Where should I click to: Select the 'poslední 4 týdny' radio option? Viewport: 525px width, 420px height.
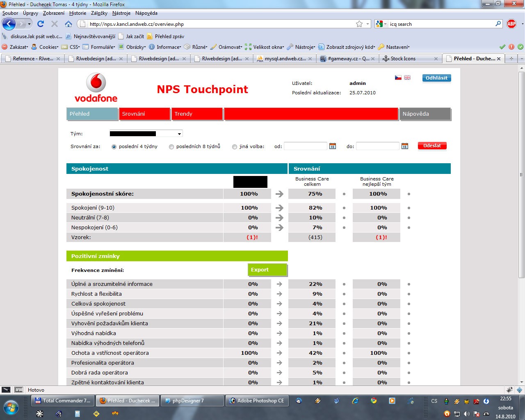point(114,147)
